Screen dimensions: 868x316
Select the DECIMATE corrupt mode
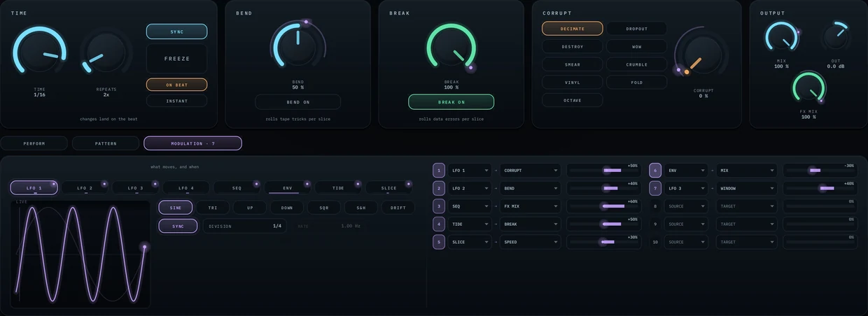click(572, 29)
